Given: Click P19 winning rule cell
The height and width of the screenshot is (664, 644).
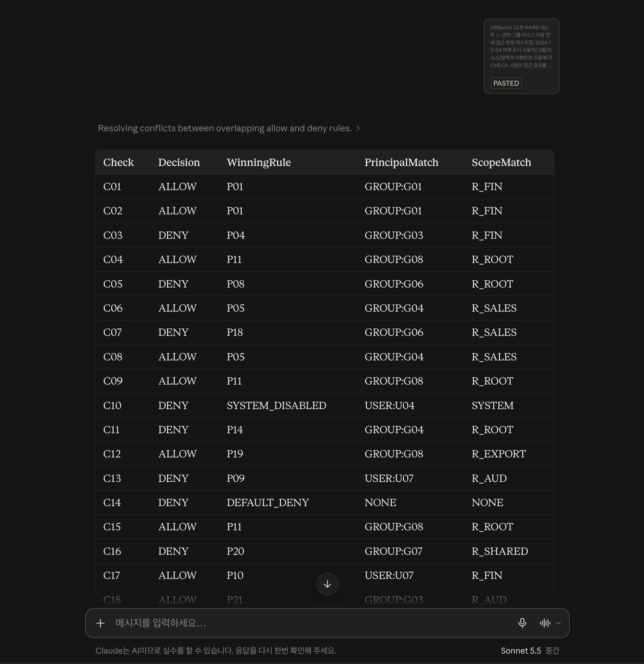Looking at the screenshot, I should point(235,454).
